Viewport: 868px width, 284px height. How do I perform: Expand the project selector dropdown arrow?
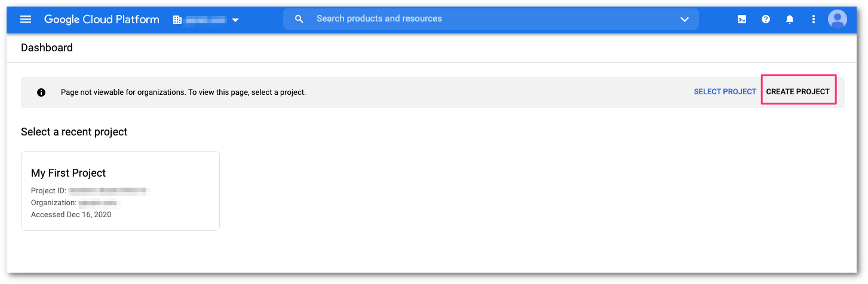click(x=235, y=20)
